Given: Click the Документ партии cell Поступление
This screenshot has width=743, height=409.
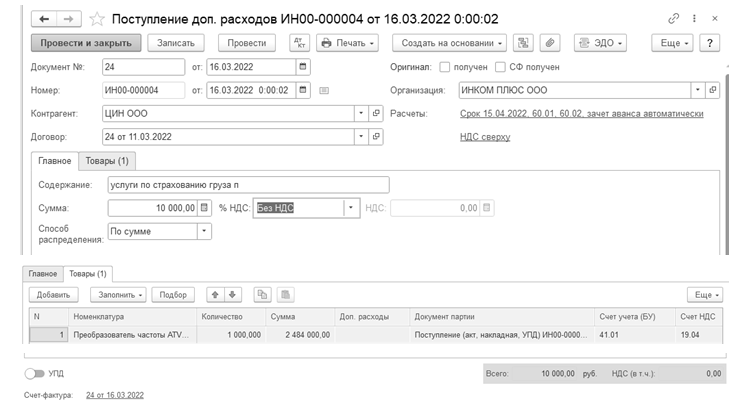Looking at the screenshot, I should click(x=501, y=335).
